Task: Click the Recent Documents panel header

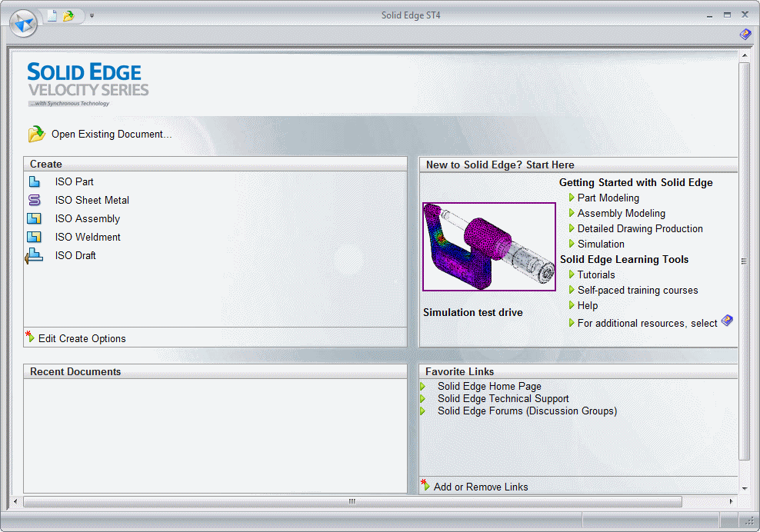Action: 215,371
